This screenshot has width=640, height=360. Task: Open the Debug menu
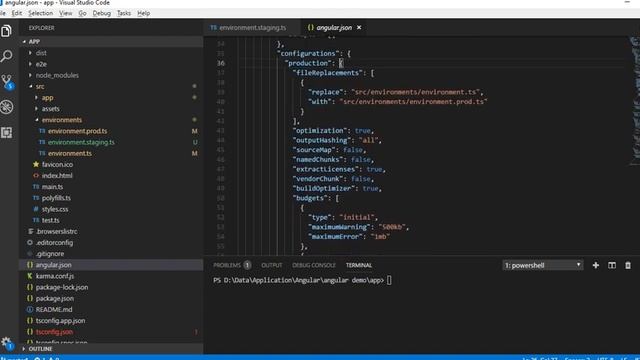pos(102,13)
